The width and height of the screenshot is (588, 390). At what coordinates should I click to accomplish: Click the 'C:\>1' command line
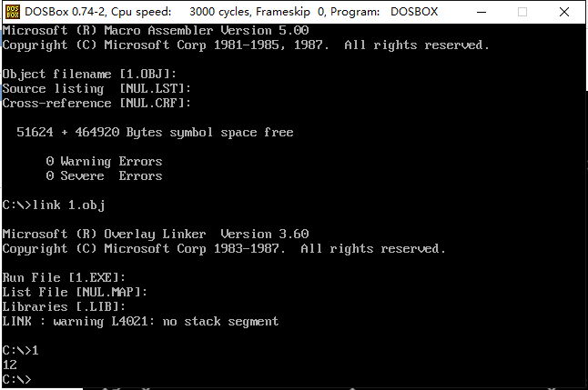[x=20, y=351]
